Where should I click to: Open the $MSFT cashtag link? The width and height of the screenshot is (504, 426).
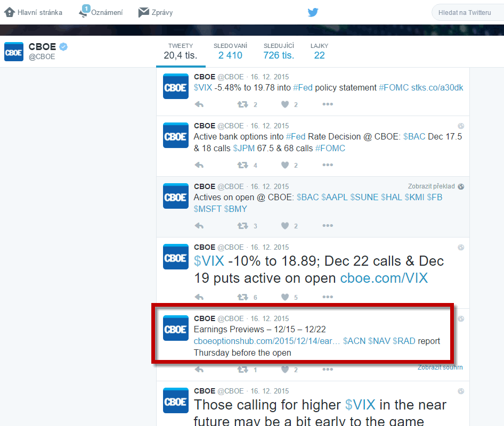(x=207, y=209)
